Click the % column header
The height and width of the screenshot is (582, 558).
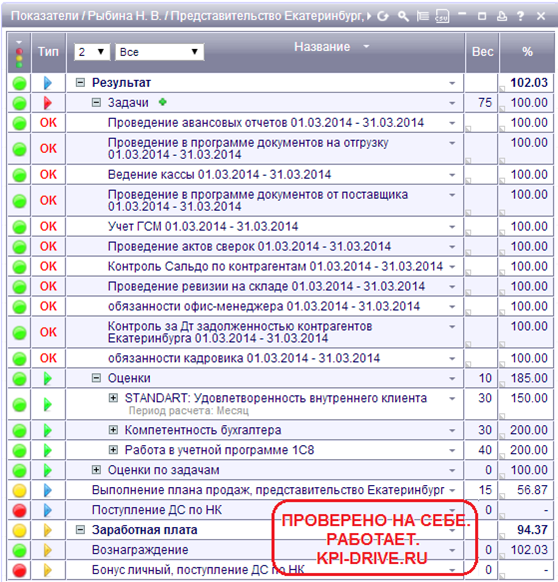(527, 52)
